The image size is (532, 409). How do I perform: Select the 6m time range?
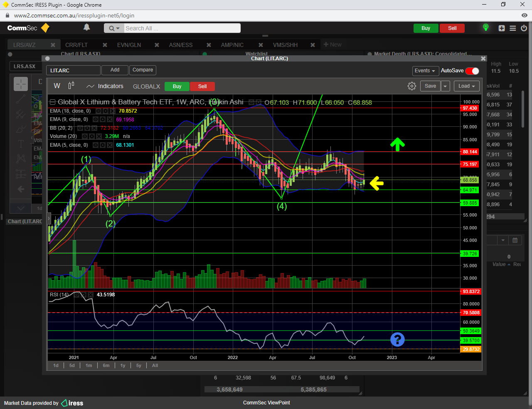pyautogui.click(x=106, y=365)
